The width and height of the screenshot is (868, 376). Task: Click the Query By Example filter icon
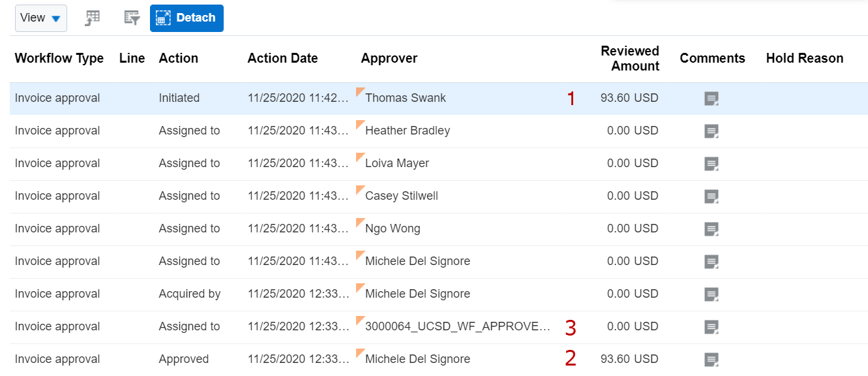point(132,18)
